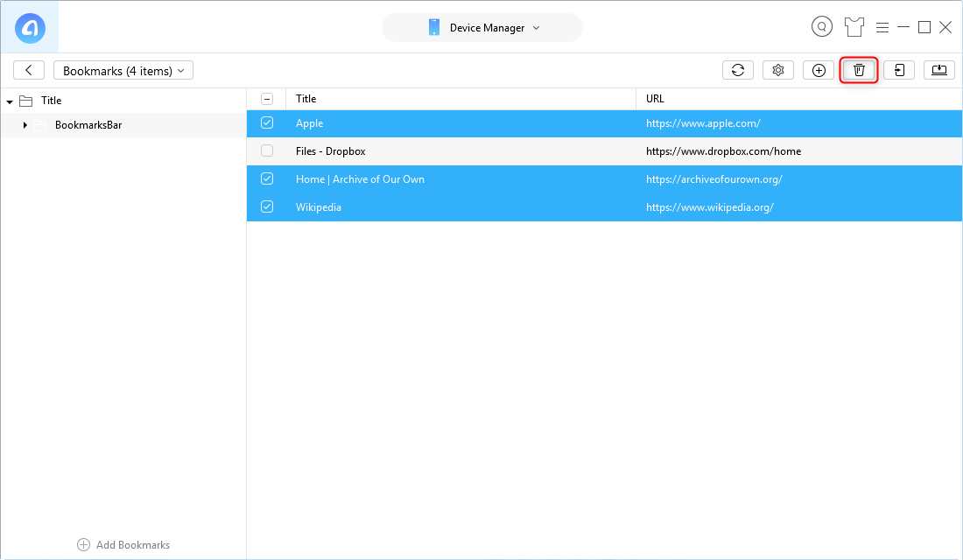
Task: Delete selected bookmarks with trash icon
Action: [x=859, y=70]
